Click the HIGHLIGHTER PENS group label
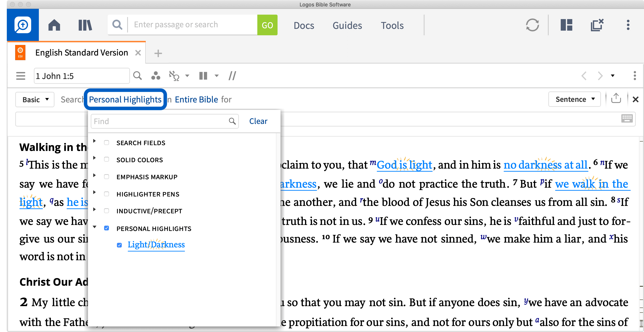 coord(148,194)
